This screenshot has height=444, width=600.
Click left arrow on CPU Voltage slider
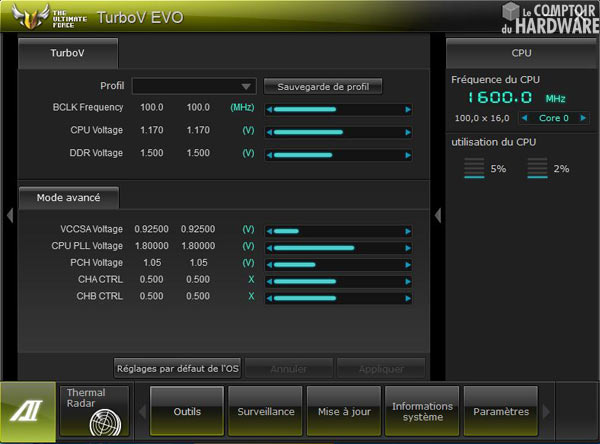tap(268, 131)
